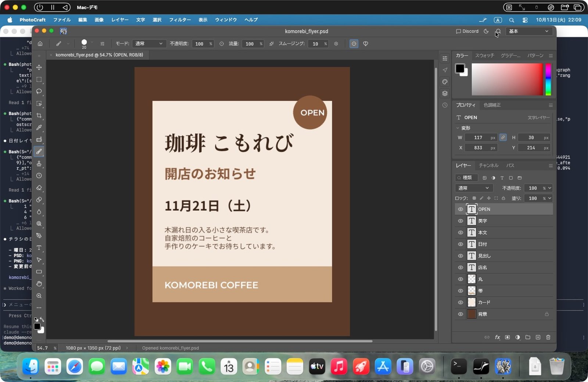The image size is (588, 382).
Task: Open the モード blend mode dropdown
Action: 149,44
